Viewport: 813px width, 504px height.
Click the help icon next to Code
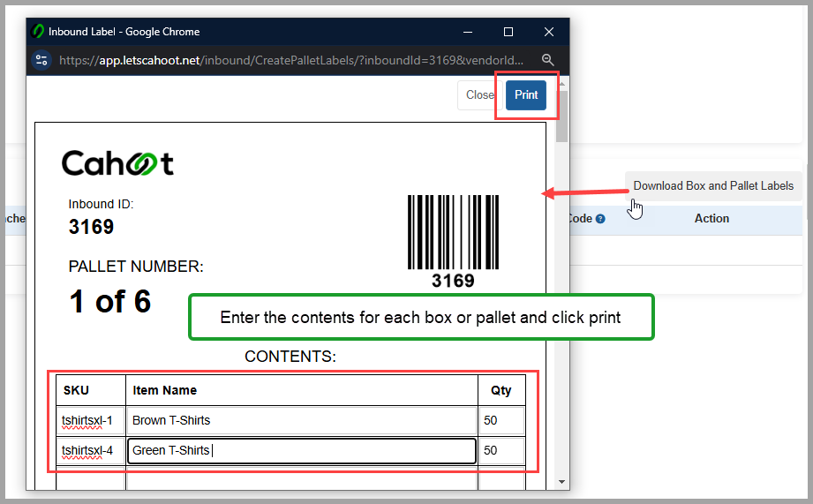600,219
